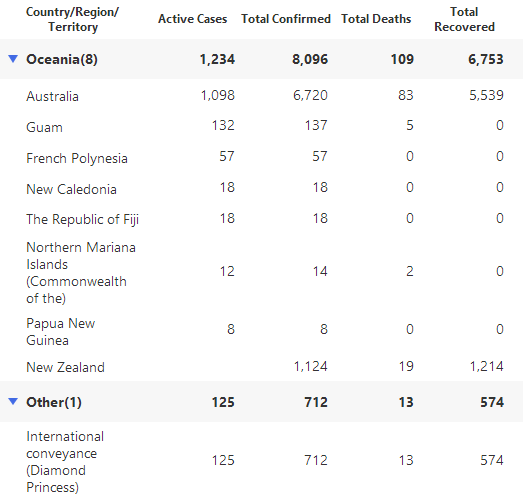Sort by Active Cases column header
This screenshot has width=523, height=503.
coord(192,19)
